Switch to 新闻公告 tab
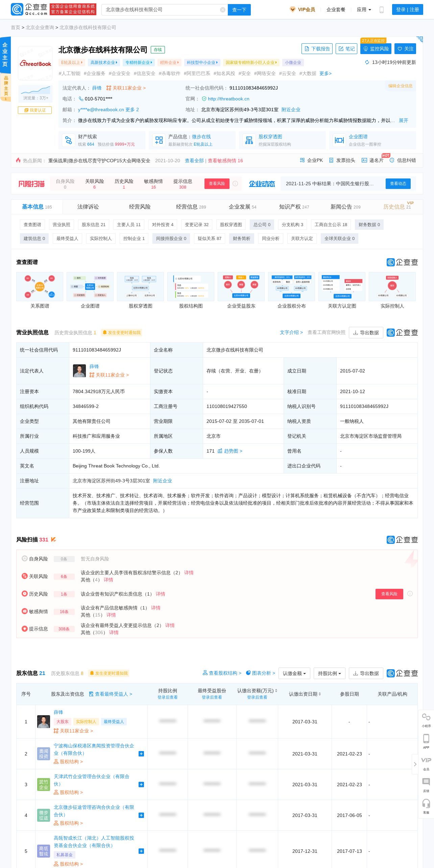This screenshot has height=868, width=434. pos(345,207)
